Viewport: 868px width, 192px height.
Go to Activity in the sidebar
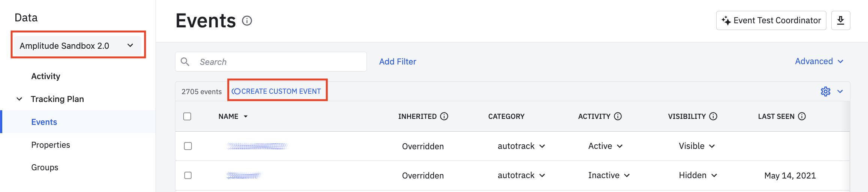click(46, 76)
